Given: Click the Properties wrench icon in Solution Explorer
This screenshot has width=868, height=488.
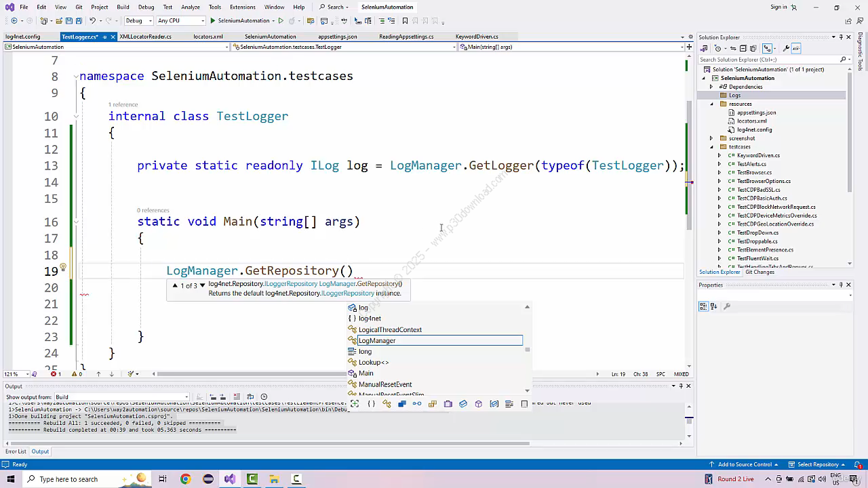Looking at the screenshot, I should (x=786, y=48).
